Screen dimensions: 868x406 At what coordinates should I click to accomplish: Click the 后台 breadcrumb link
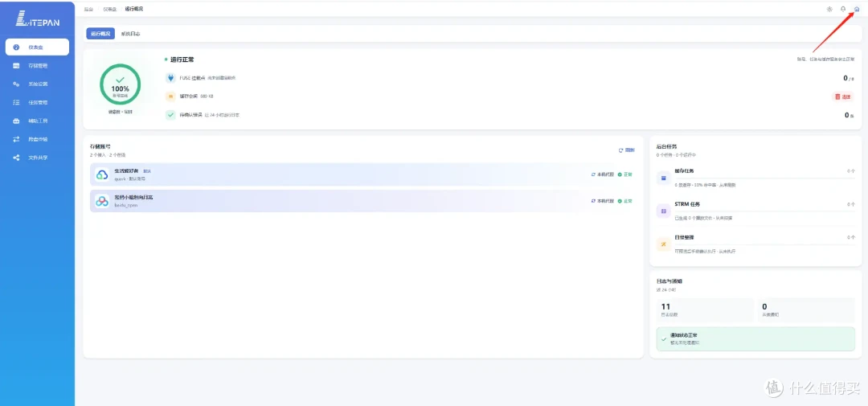click(x=88, y=9)
